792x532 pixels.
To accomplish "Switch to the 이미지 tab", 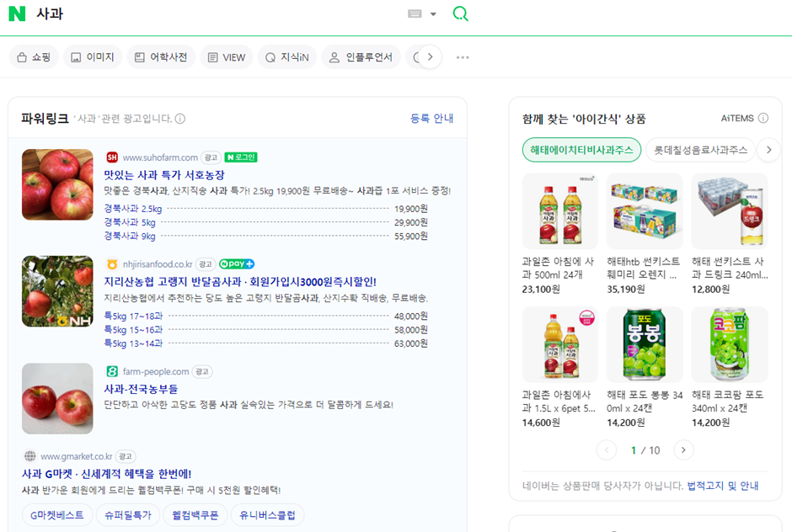I will coord(93,57).
